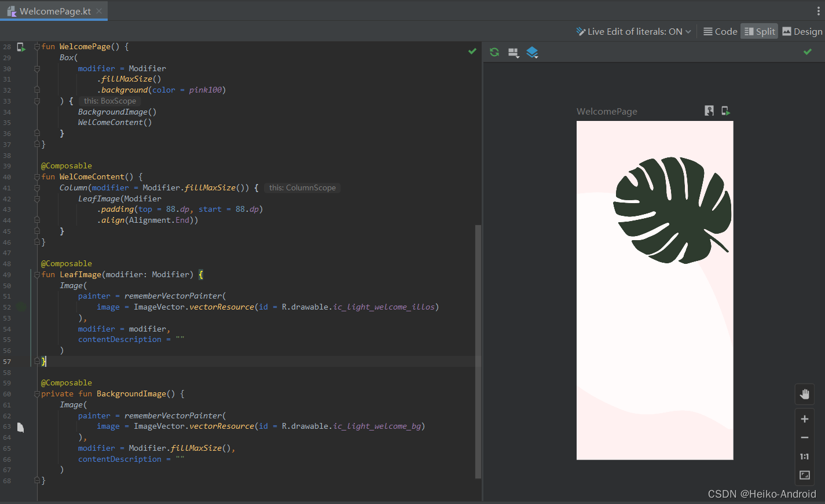
Task: Click the run preview gutter icon at line 28
Action: click(x=21, y=47)
